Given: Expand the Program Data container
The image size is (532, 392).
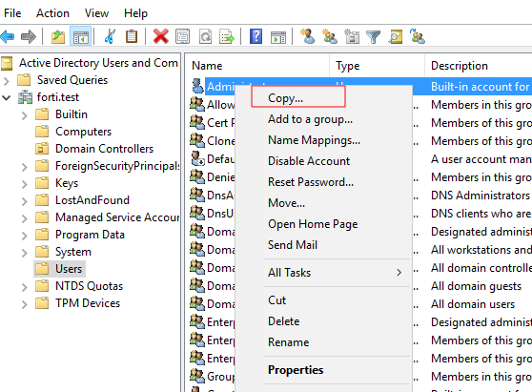Looking at the screenshot, I should click(x=24, y=236).
